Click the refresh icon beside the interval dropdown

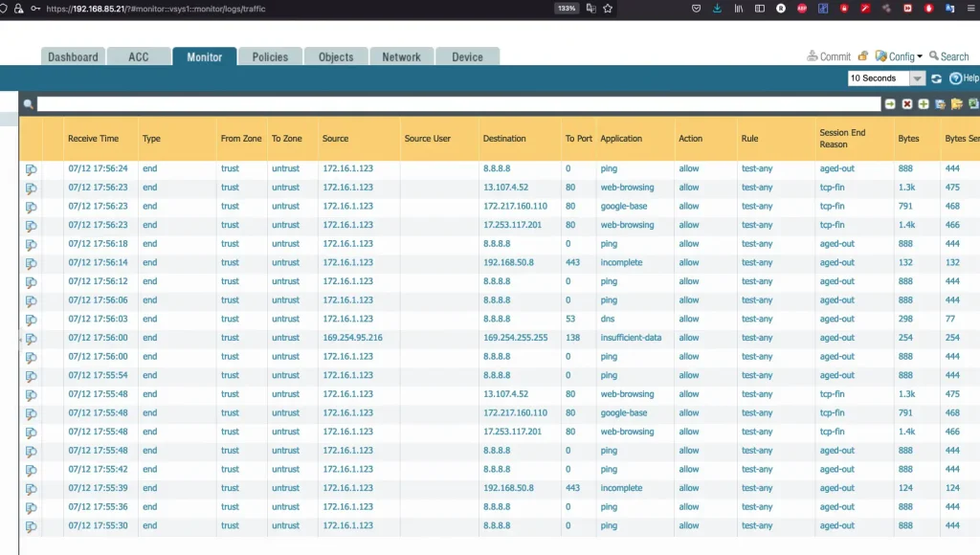(936, 78)
